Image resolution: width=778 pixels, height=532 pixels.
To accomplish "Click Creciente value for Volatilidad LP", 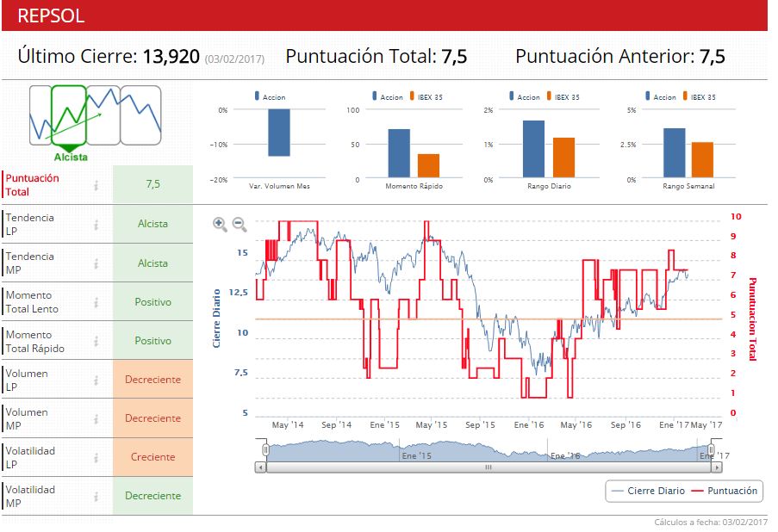I will (152, 456).
